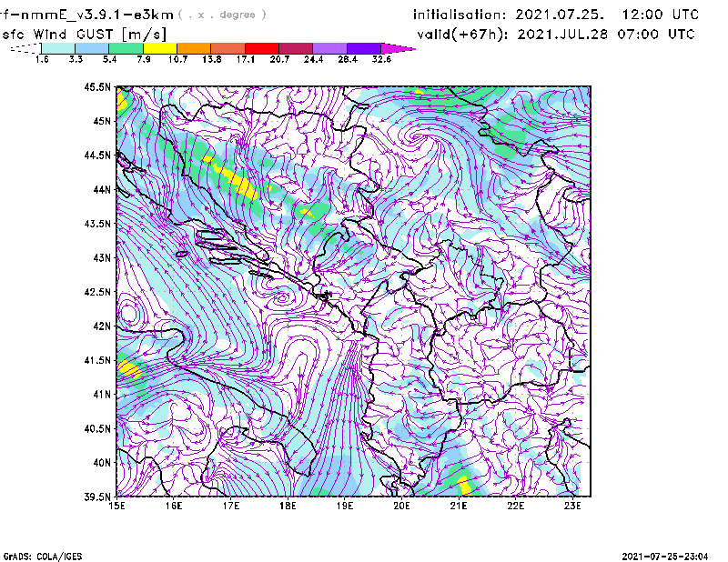The image size is (728, 562).
Task: Click the legend value 10.7
Action: pyautogui.click(x=177, y=59)
